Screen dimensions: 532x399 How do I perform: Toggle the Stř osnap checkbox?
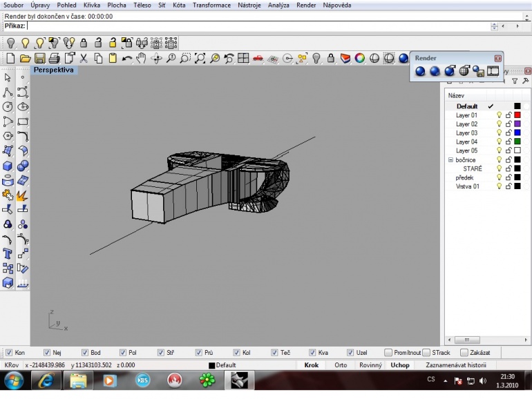coord(161,353)
